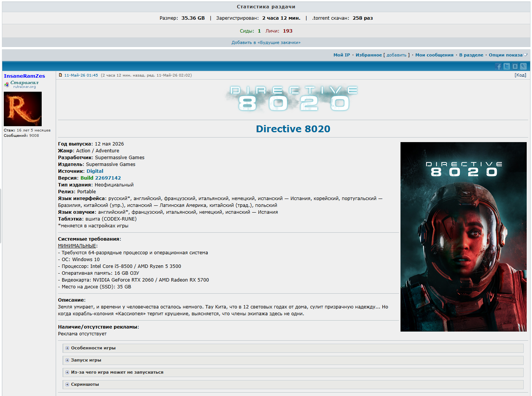Expand the Особенности игры spoiler

click(293, 348)
